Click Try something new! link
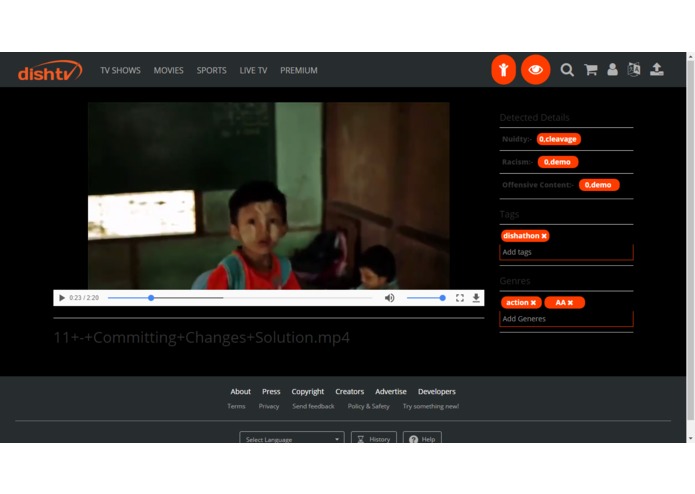695x494 pixels. [431, 406]
